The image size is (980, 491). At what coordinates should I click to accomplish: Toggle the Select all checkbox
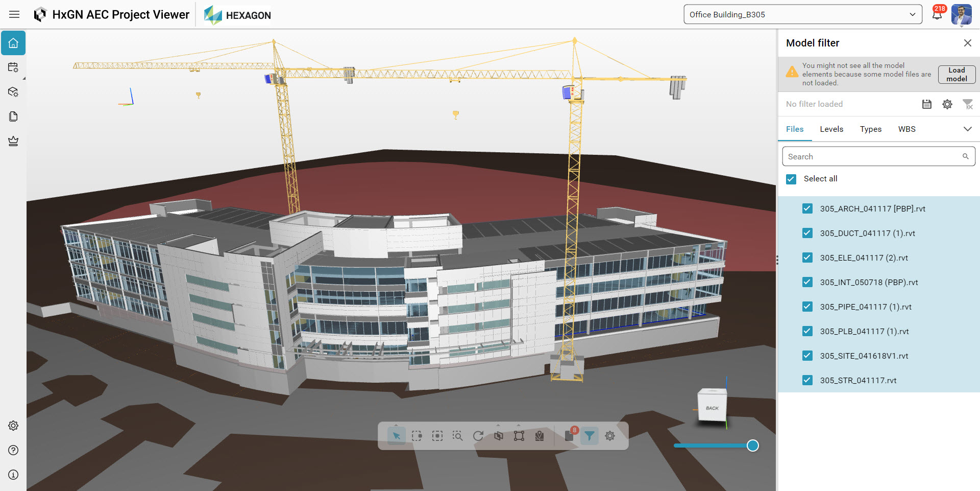pos(791,179)
